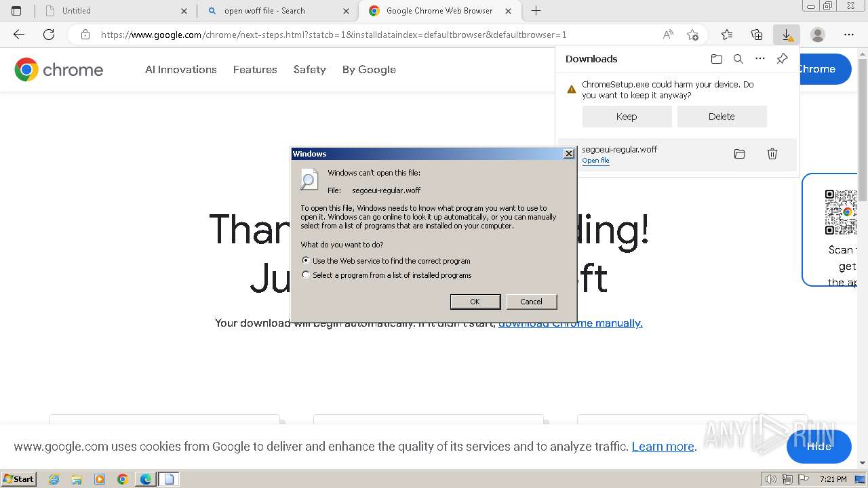
Task: Open the Windows Start menu
Action: [18, 479]
